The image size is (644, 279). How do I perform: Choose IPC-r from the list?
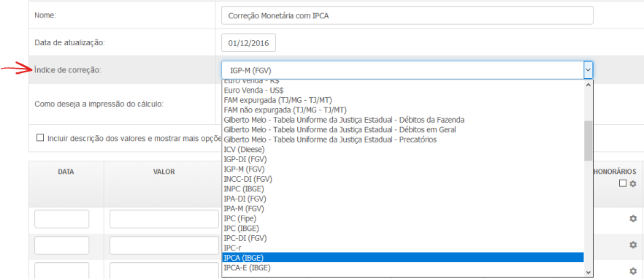pos(402,248)
